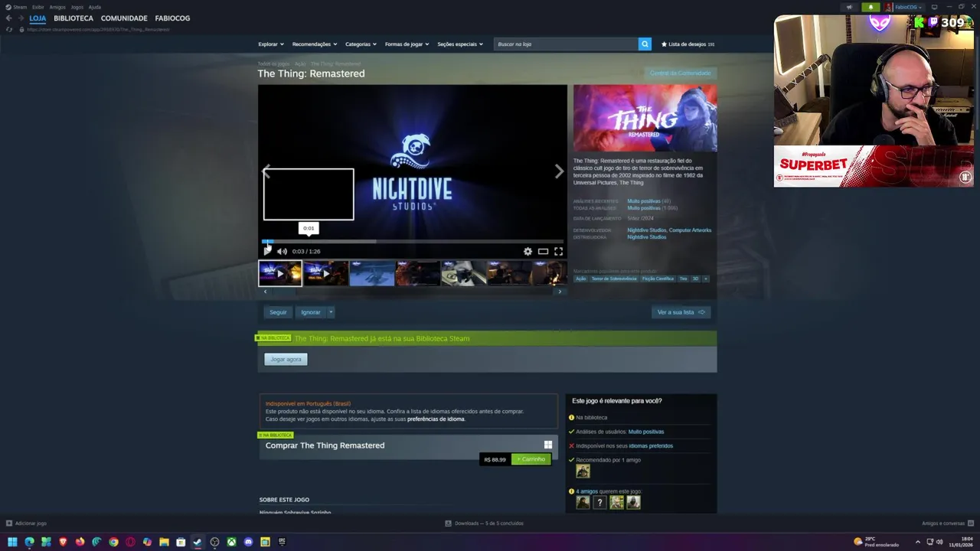Click the Ignorar button
The height and width of the screenshot is (551, 980).
[311, 312]
